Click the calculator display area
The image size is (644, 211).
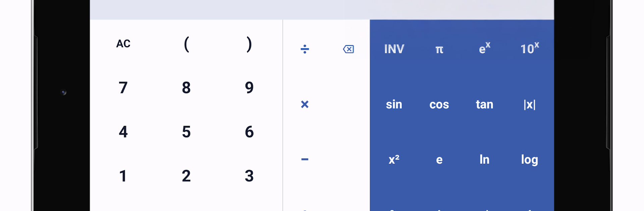(322, 9)
